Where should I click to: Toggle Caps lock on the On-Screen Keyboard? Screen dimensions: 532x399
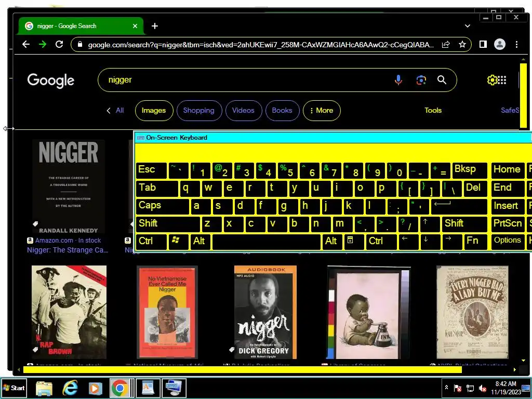163,206
